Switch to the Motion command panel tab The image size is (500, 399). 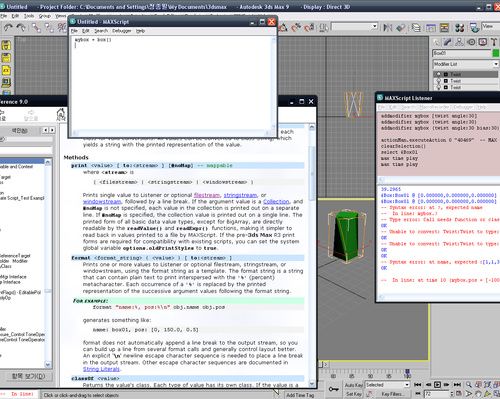(x=471, y=42)
